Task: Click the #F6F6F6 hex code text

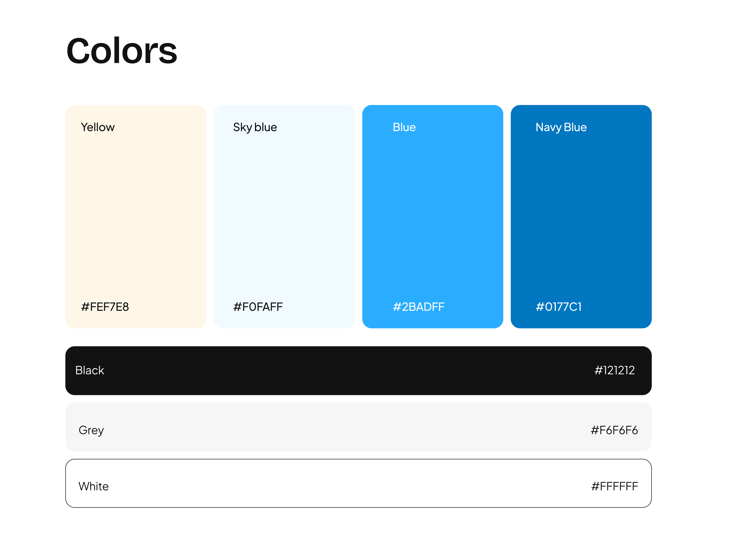Action: 614,430
